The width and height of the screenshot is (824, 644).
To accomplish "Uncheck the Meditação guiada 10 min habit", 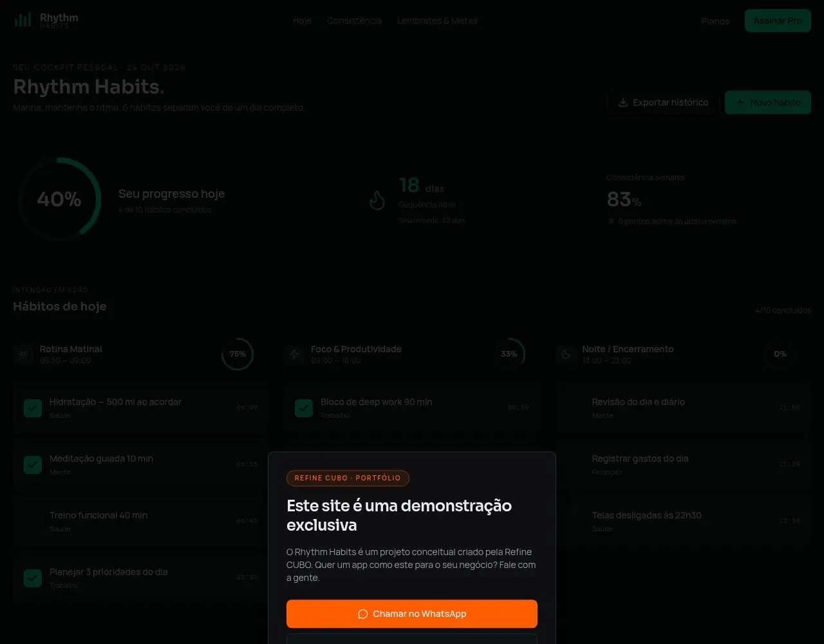I will tap(33, 465).
